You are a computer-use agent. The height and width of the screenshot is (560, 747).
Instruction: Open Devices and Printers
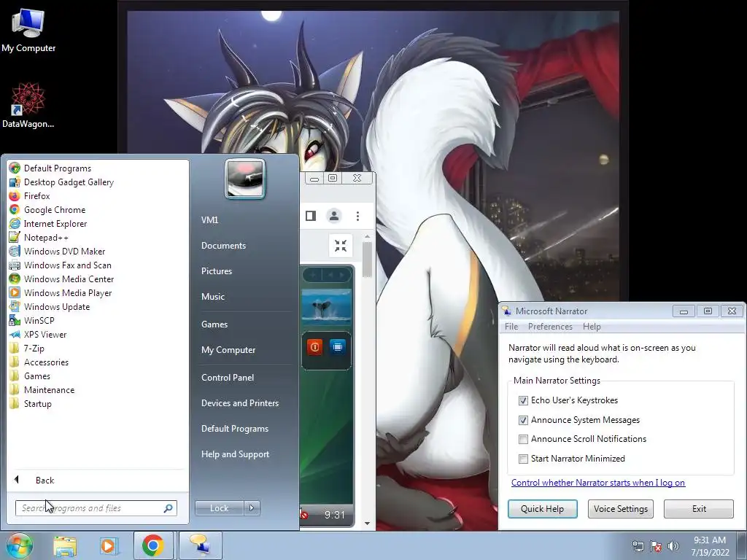(239, 402)
